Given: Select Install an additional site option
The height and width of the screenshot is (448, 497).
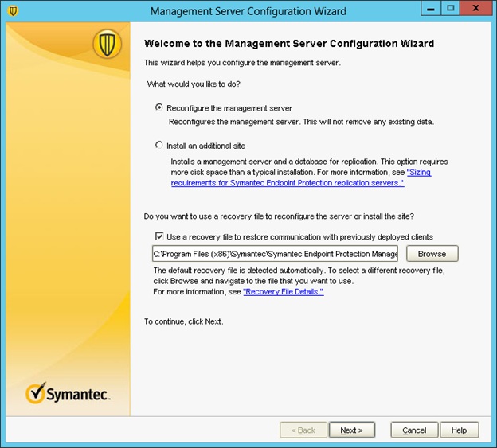Looking at the screenshot, I should point(160,146).
